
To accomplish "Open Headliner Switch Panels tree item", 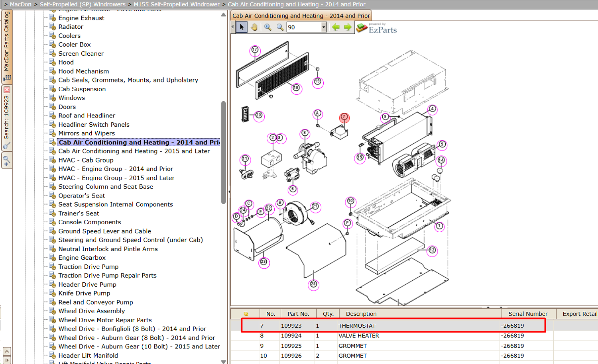I will pyautogui.click(x=94, y=125).
